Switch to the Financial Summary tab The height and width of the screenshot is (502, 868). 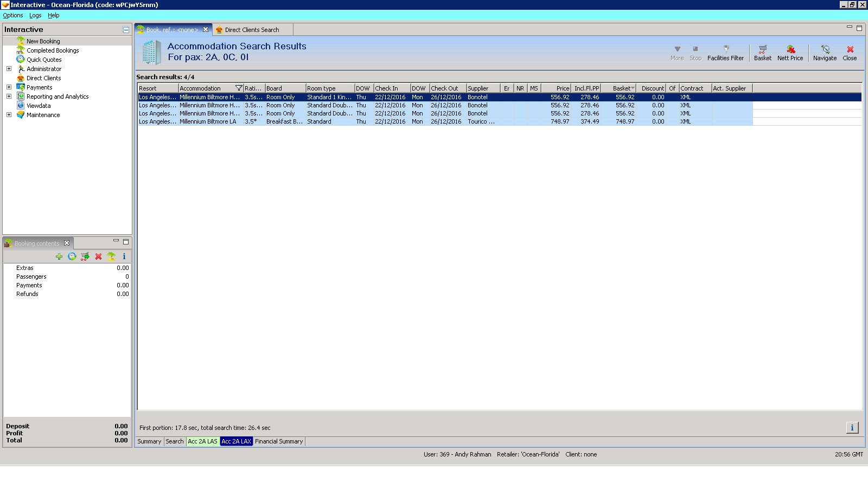(x=279, y=441)
